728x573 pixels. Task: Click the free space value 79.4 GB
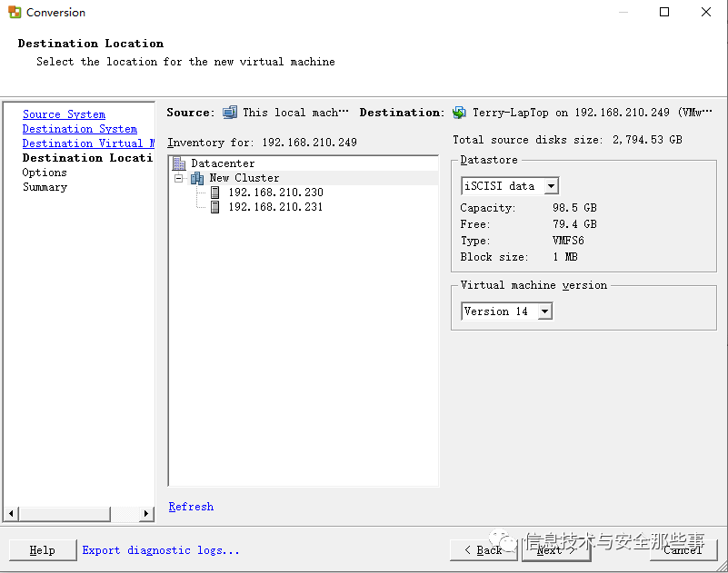click(574, 224)
